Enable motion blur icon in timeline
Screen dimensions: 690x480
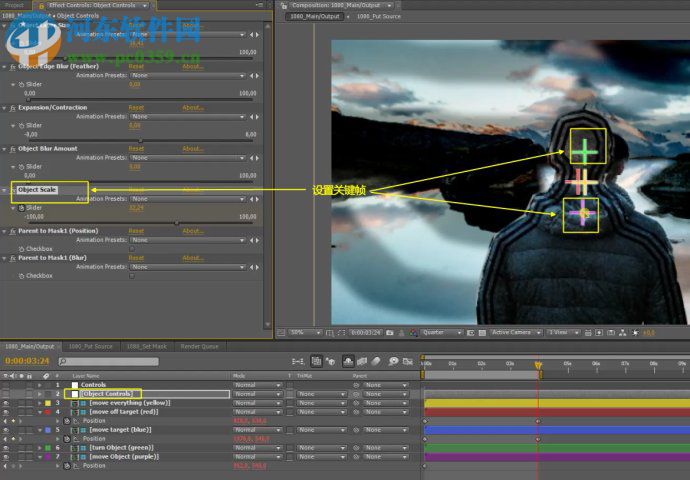coord(376,362)
